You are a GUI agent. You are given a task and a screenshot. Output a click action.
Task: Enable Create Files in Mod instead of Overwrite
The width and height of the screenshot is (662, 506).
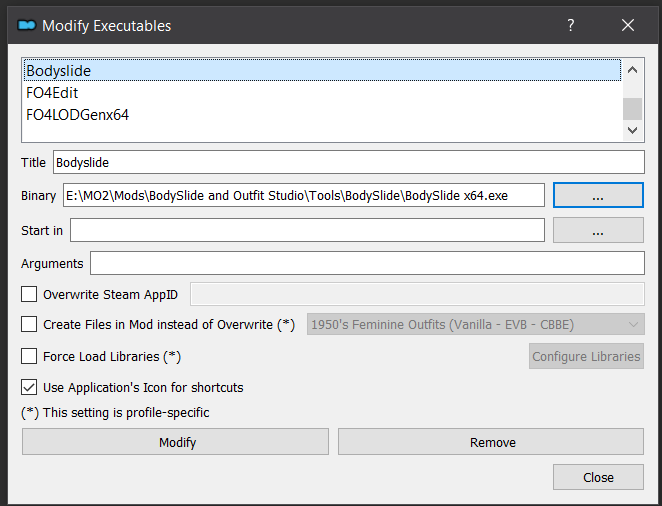pyautogui.click(x=29, y=325)
